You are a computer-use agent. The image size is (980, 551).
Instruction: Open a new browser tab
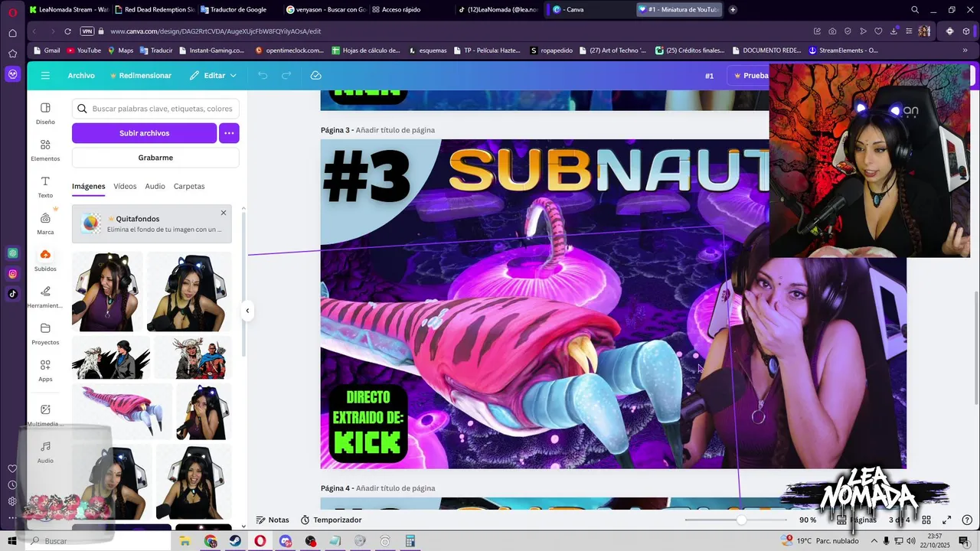[733, 10]
